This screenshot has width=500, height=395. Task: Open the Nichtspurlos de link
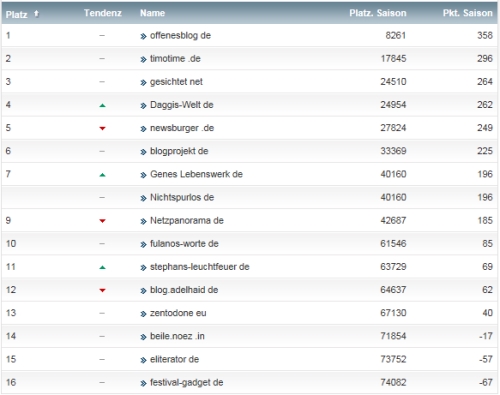point(182,197)
